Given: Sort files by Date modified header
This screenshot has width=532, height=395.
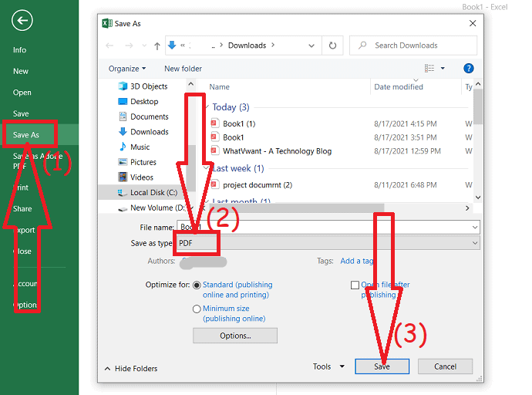Looking at the screenshot, I should click(399, 87).
